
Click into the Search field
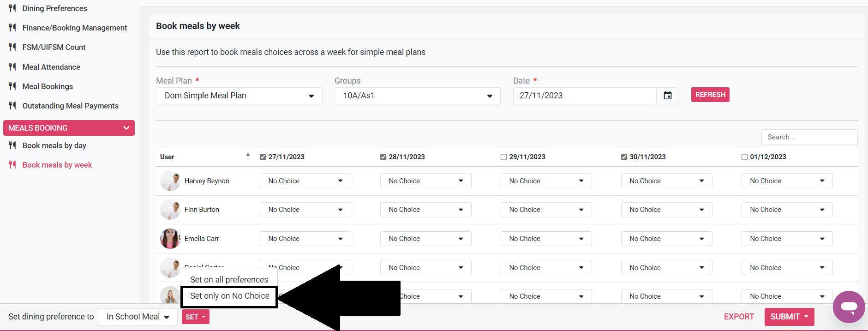point(809,137)
